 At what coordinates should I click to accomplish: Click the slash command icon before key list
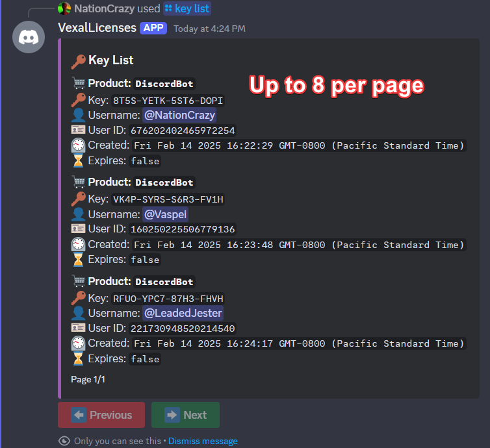click(x=168, y=8)
